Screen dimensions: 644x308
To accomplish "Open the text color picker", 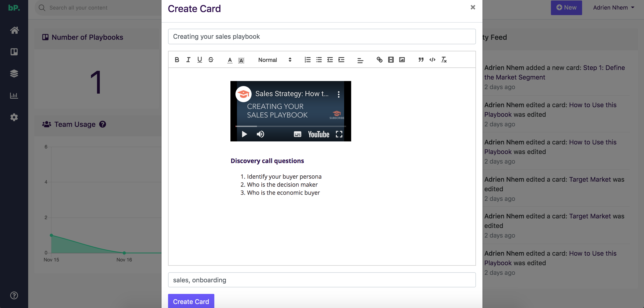I will 230,60.
